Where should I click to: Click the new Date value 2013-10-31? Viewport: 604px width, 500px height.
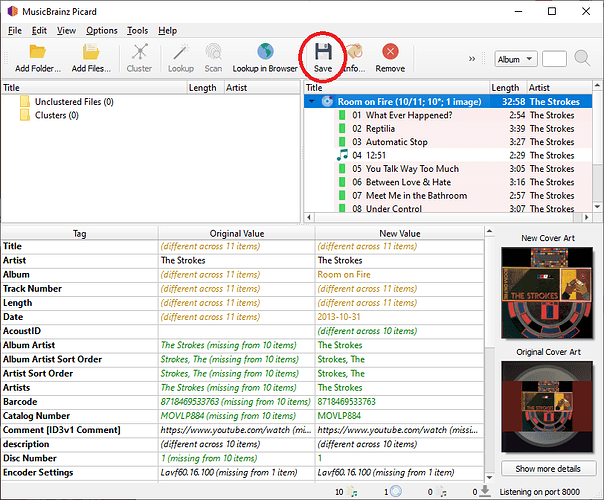[x=339, y=317]
